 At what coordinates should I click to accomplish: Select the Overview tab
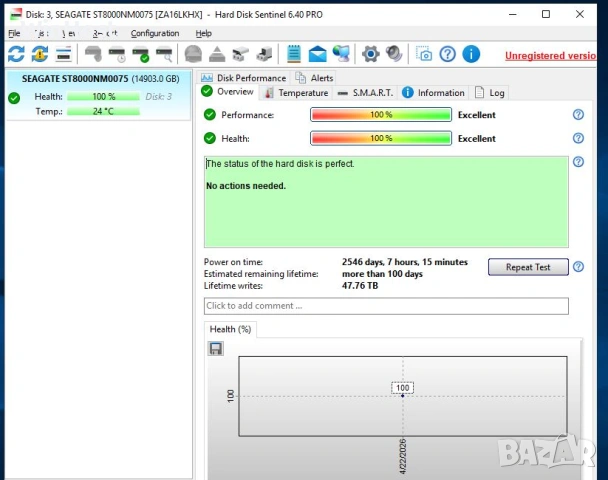[x=228, y=92]
